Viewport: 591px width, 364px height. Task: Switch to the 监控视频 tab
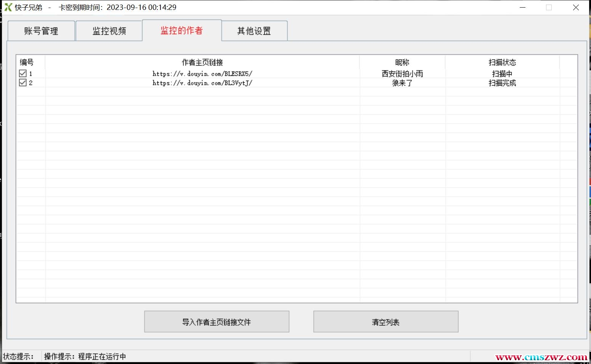click(109, 31)
